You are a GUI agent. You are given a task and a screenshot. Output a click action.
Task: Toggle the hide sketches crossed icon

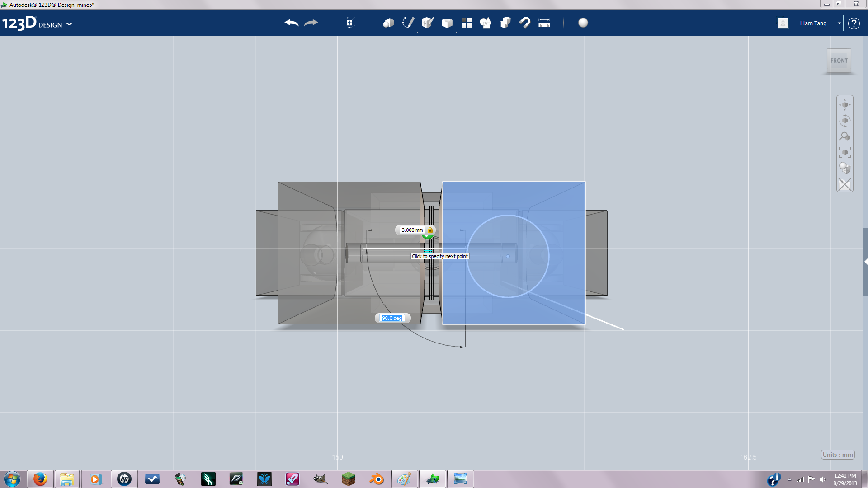point(844,184)
